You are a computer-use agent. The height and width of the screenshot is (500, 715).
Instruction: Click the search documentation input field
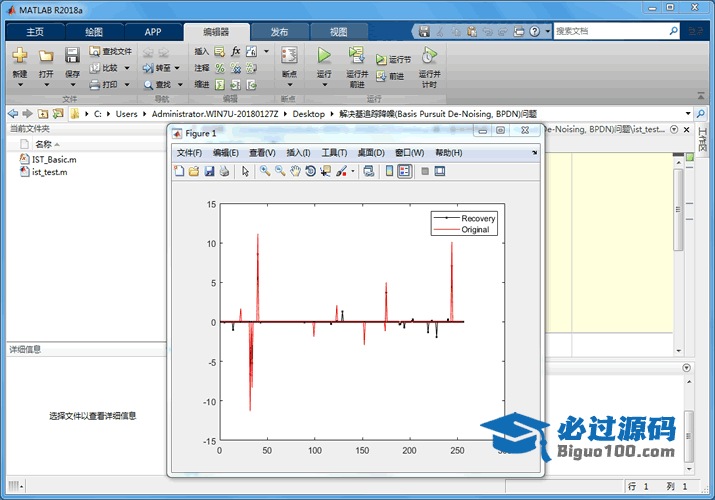611,31
